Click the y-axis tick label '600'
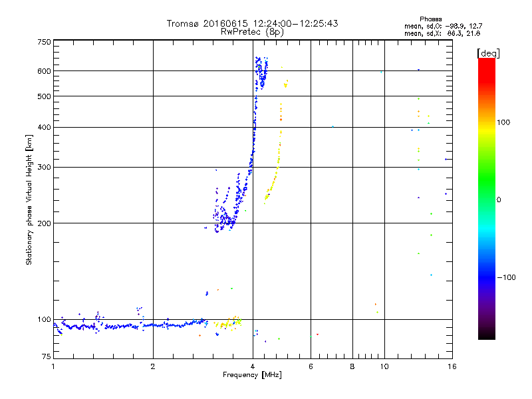Viewport: 532px width, 399px height. coord(44,71)
